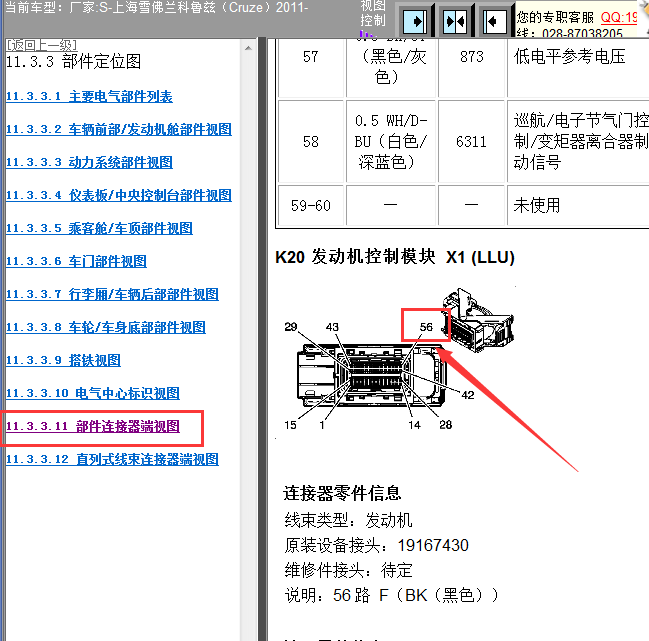Screen dimensions: 649x641
Task: Click the description 56 路 F (BK 黑色)
Action: pos(391,595)
